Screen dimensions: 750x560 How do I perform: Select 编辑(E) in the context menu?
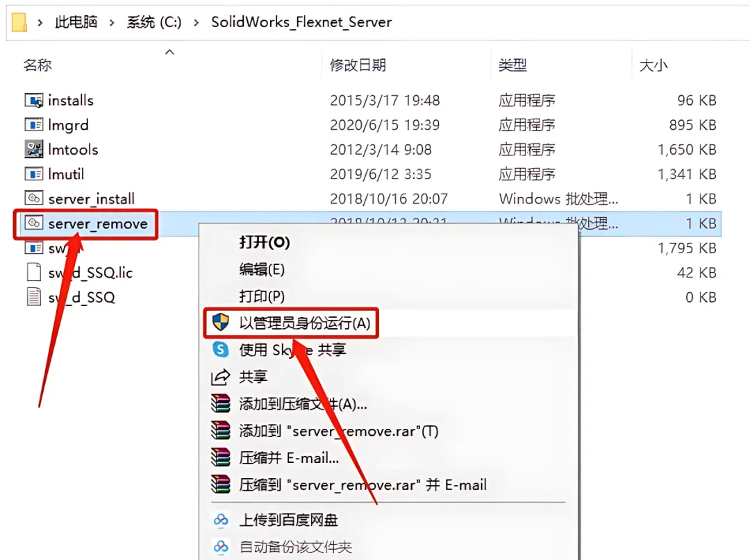[x=262, y=269]
